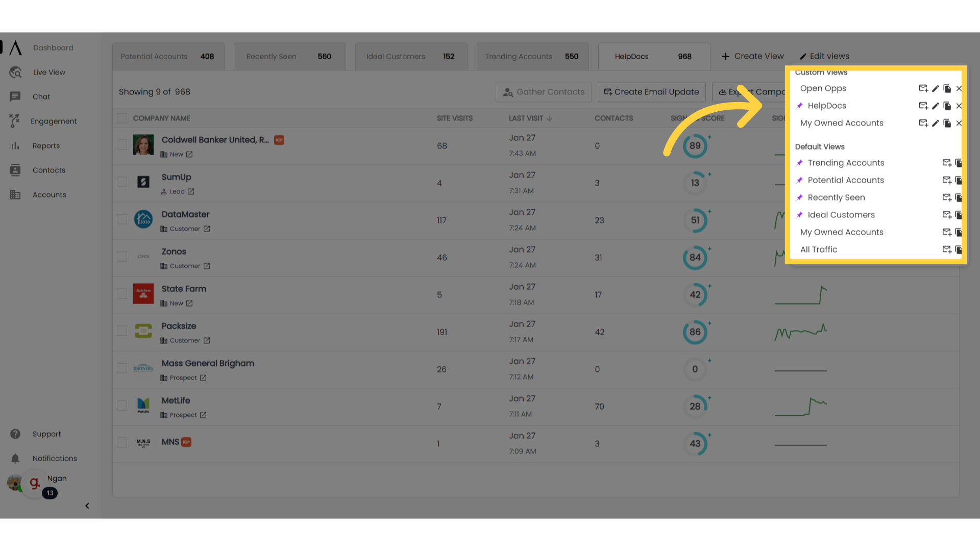Viewport: 980px width, 551px height.
Task: Sort by the Last Visit column
Action: [x=530, y=118]
